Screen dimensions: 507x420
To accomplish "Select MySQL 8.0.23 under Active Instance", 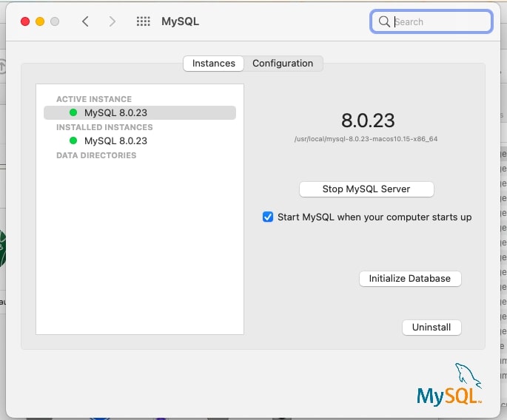I will [140, 112].
